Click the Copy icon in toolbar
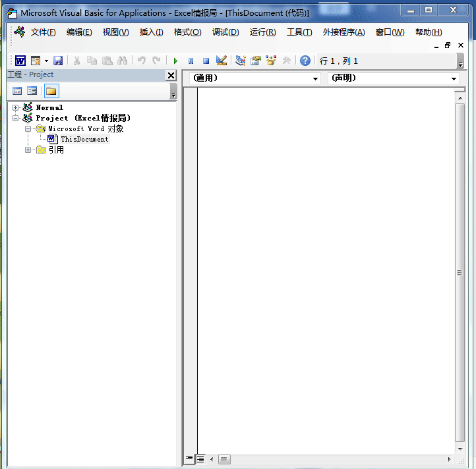476x469 pixels. click(92, 61)
